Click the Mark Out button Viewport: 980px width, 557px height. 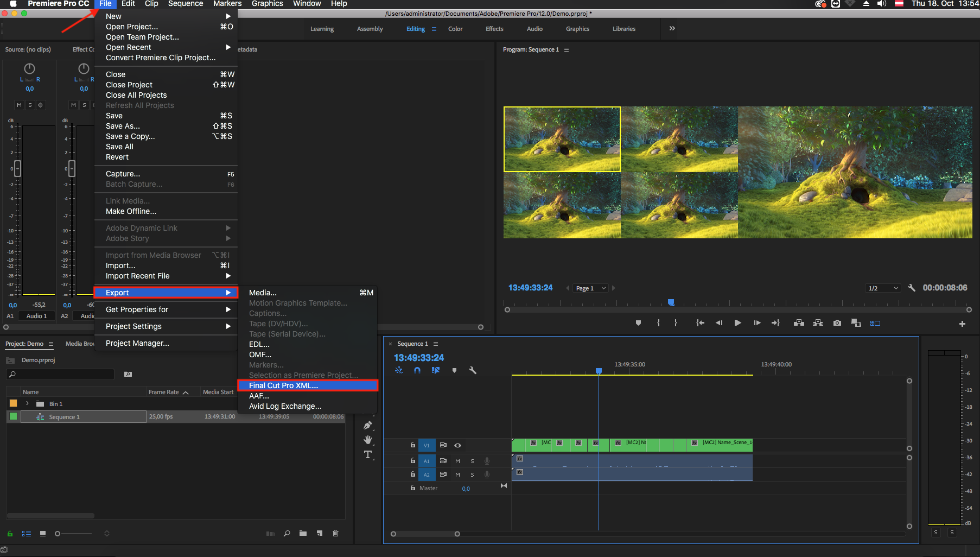(x=676, y=323)
